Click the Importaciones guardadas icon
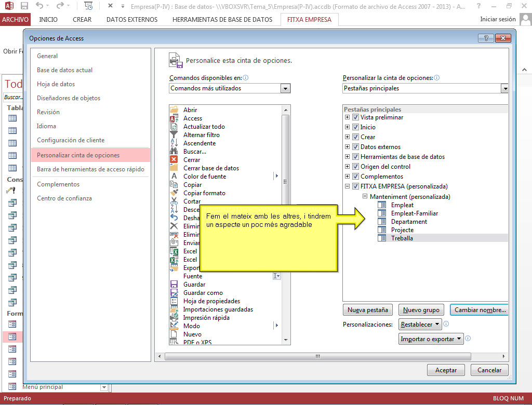 coord(174,309)
